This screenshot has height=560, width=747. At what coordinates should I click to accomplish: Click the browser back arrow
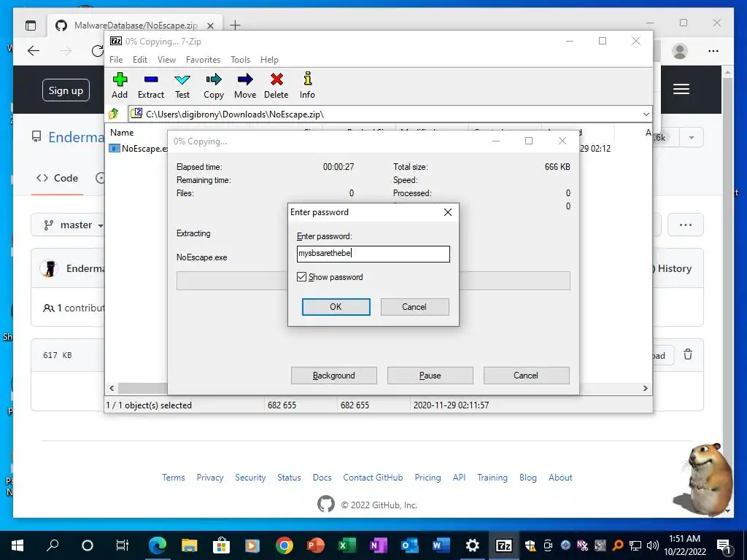tap(34, 51)
